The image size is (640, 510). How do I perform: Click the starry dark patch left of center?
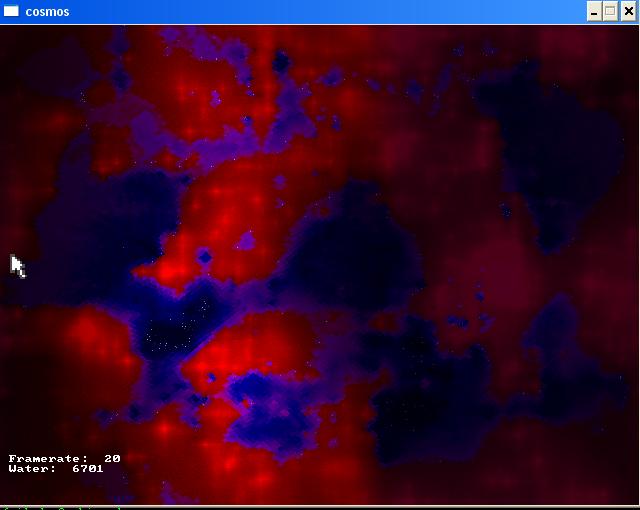pos(172,330)
